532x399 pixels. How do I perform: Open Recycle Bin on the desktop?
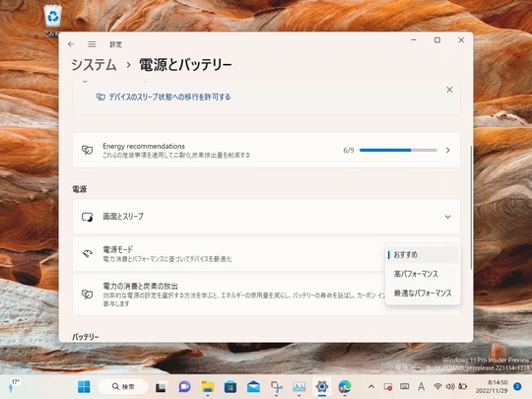pos(52,20)
